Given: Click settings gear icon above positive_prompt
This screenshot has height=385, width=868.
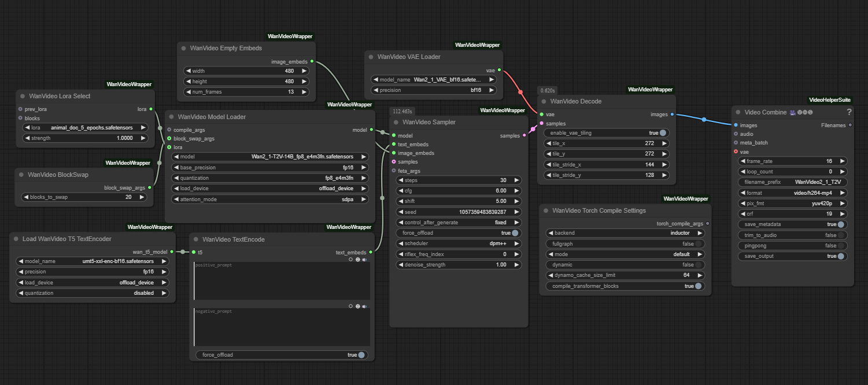Looking at the screenshot, I should coord(358,260).
